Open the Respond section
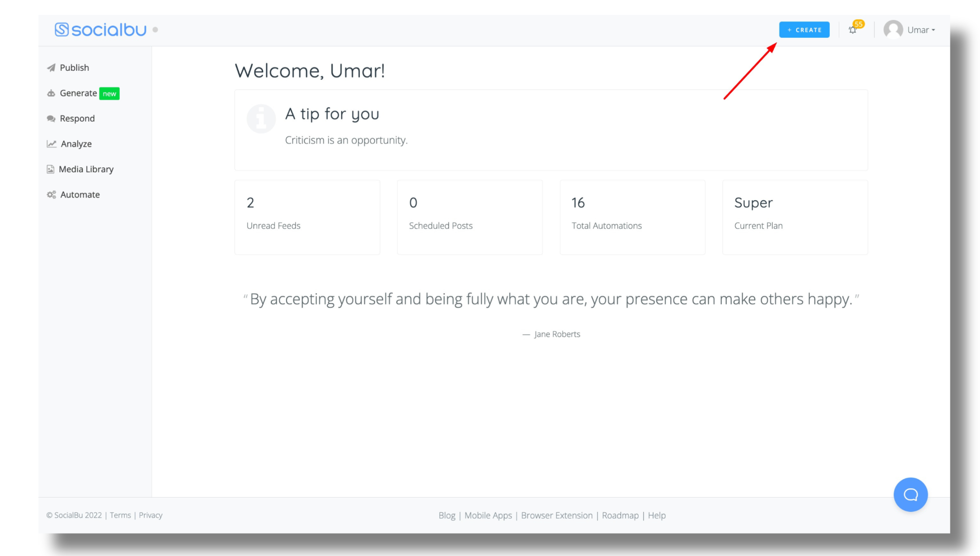980x556 pixels. [77, 118]
